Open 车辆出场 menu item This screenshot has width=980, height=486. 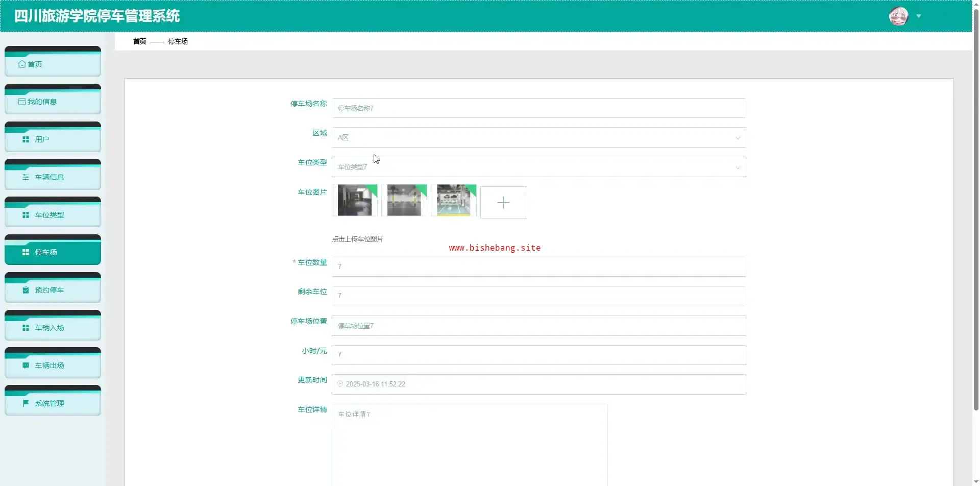click(53, 363)
